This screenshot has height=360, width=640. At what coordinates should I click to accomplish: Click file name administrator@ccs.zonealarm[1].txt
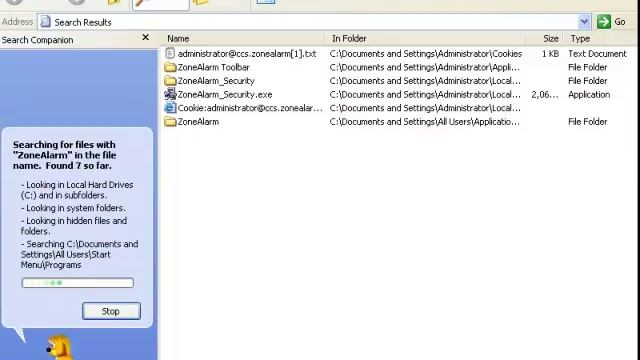pos(247,53)
